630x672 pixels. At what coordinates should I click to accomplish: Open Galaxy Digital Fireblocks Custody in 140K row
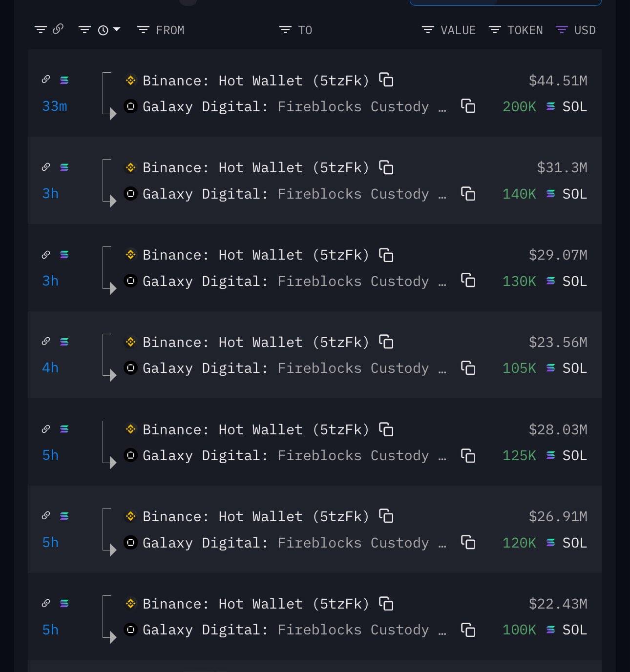click(286, 194)
